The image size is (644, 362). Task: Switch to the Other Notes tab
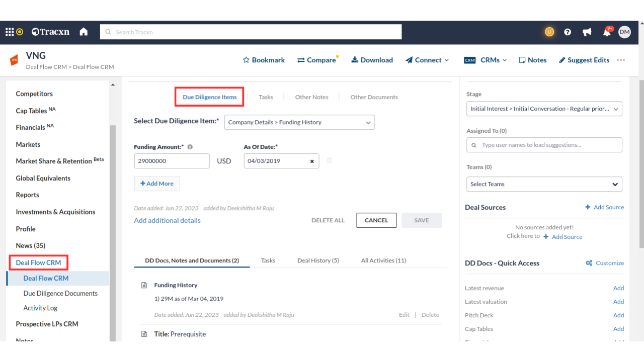pyautogui.click(x=311, y=97)
